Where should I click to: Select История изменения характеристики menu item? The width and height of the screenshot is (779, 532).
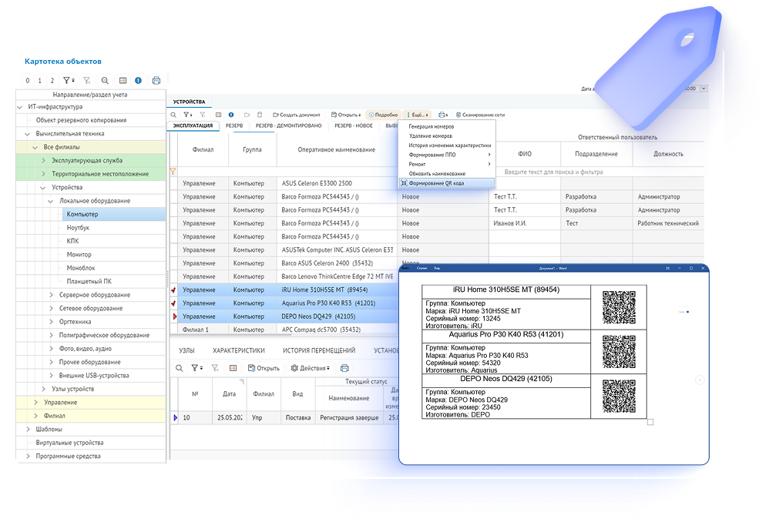pos(450,146)
